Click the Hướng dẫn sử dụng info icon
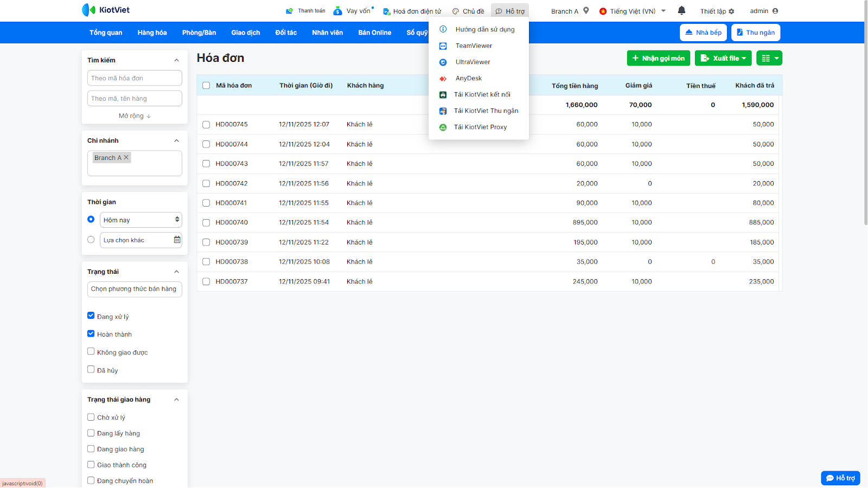 click(x=443, y=29)
